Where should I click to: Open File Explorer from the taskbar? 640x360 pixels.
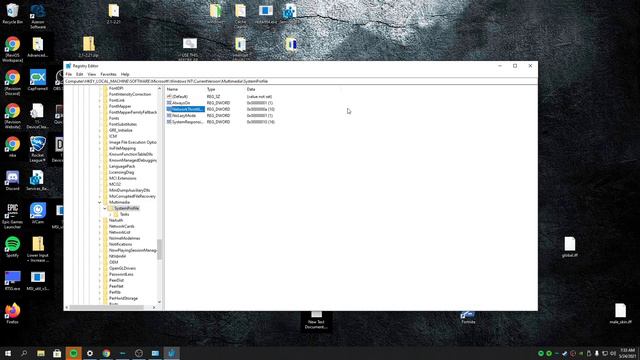[41, 353]
